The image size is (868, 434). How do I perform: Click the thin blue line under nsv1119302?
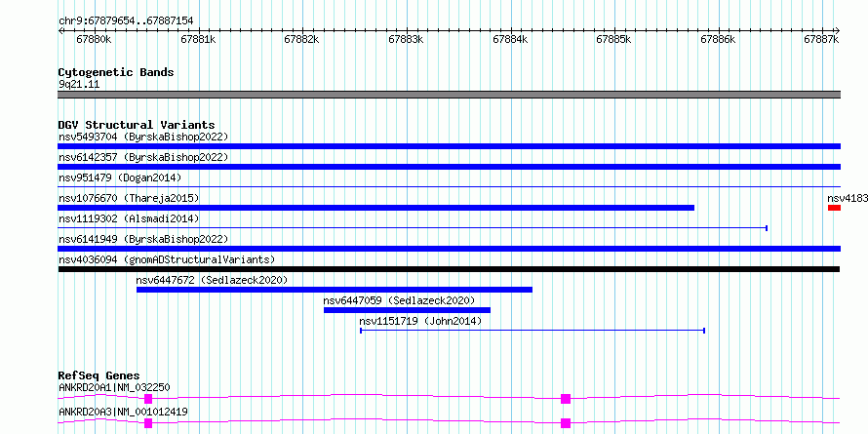(x=413, y=227)
